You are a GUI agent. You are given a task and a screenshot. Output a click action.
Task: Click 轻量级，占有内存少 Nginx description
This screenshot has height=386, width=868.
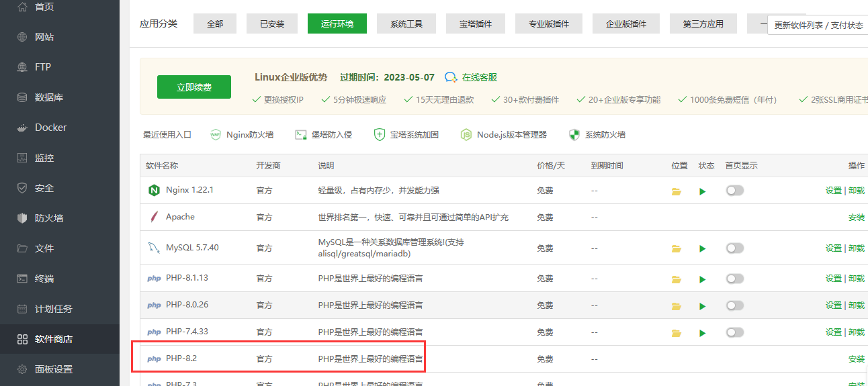click(x=379, y=191)
